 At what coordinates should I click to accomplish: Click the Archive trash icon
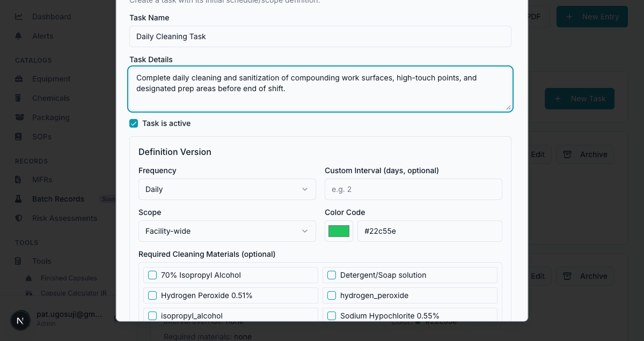click(x=567, y=154)
